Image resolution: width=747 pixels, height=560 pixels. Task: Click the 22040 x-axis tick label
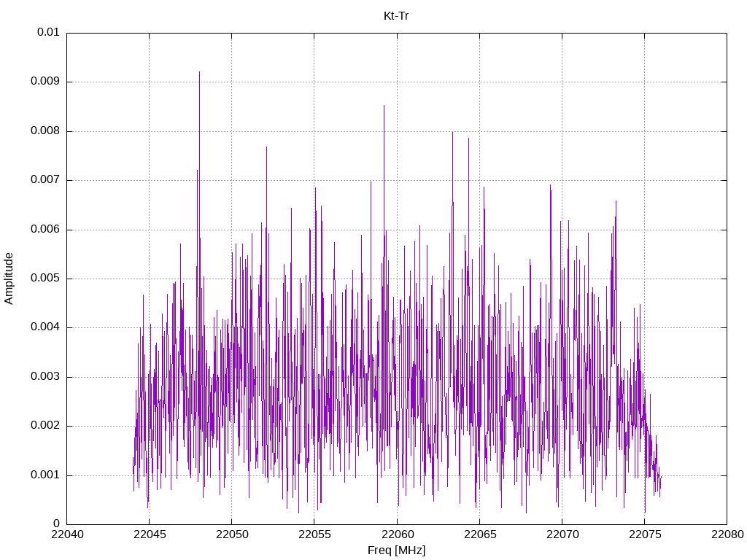tap(66, 534)
